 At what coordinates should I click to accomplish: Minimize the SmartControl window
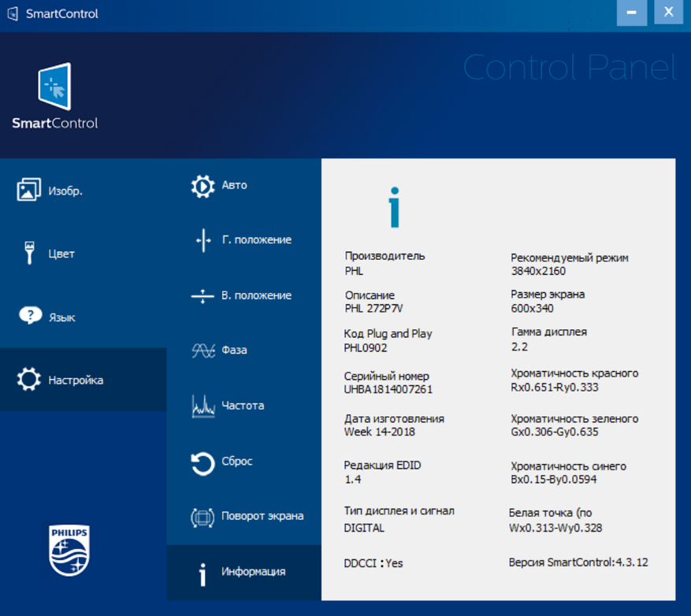coord(632,13)
